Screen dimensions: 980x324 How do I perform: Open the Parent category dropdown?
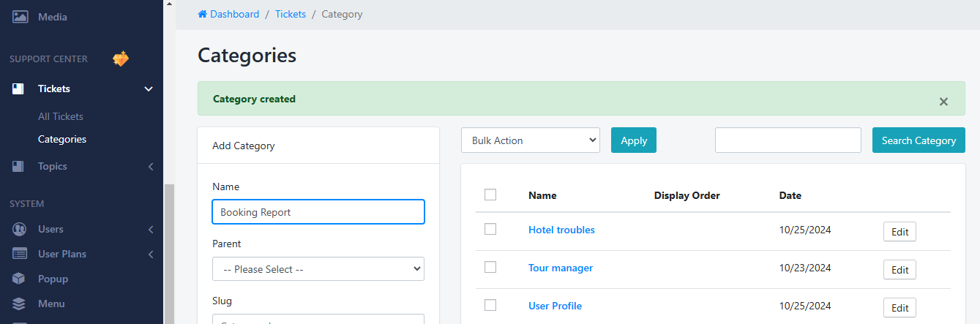coord(318,269)
